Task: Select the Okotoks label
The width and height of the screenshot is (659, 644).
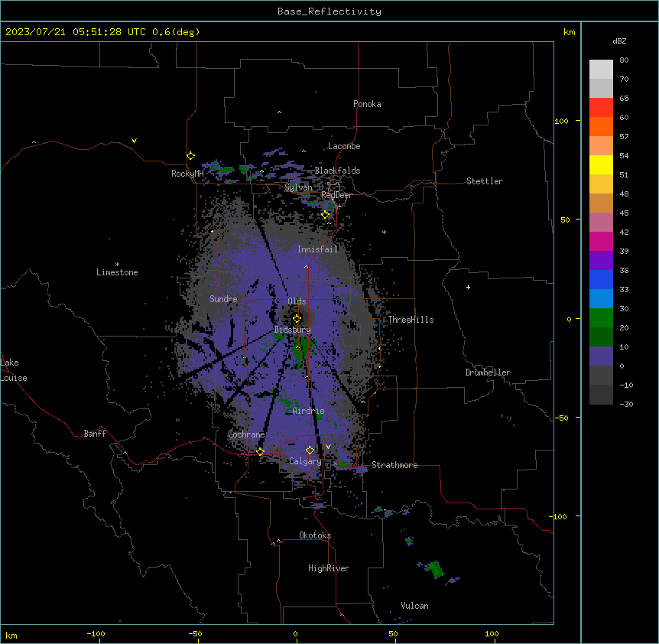Action: (315, 535)
